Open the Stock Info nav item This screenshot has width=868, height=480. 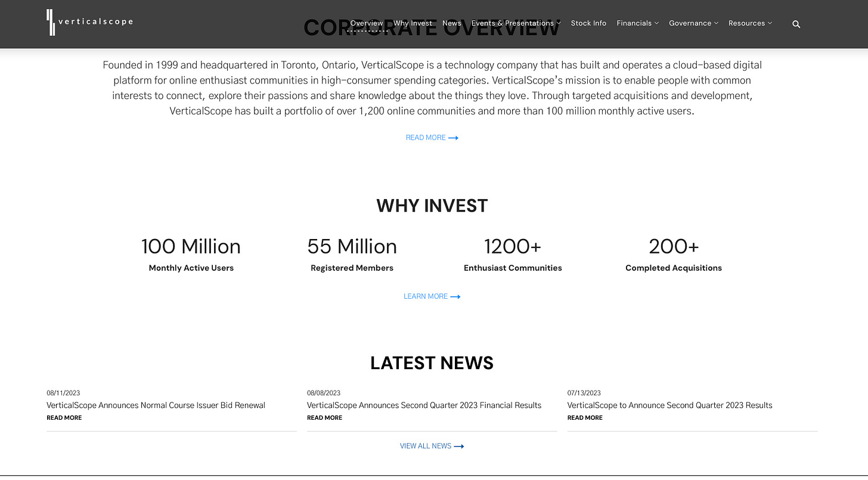point(588,23)
